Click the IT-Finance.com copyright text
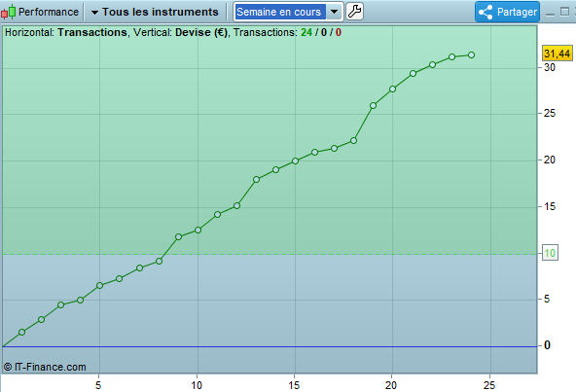 click(45, 367)
